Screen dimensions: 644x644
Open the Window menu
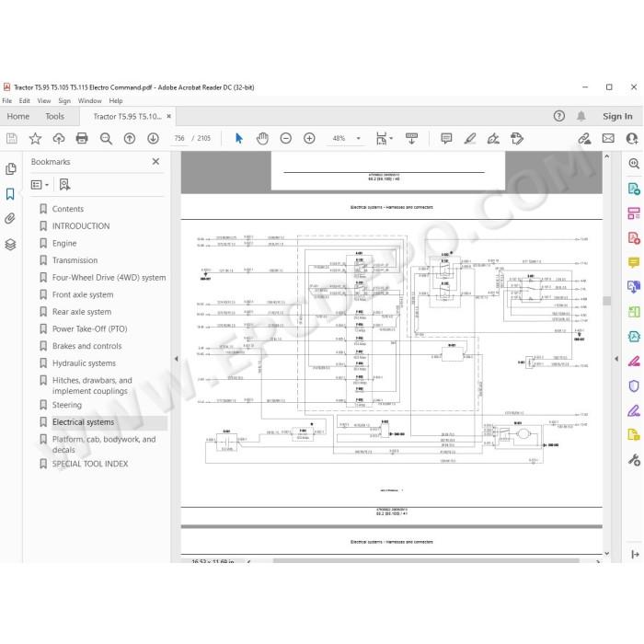89,100
